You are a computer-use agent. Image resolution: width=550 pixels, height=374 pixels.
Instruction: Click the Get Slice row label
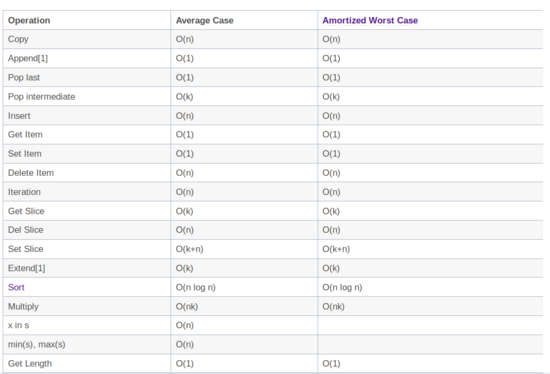point(26,211)
